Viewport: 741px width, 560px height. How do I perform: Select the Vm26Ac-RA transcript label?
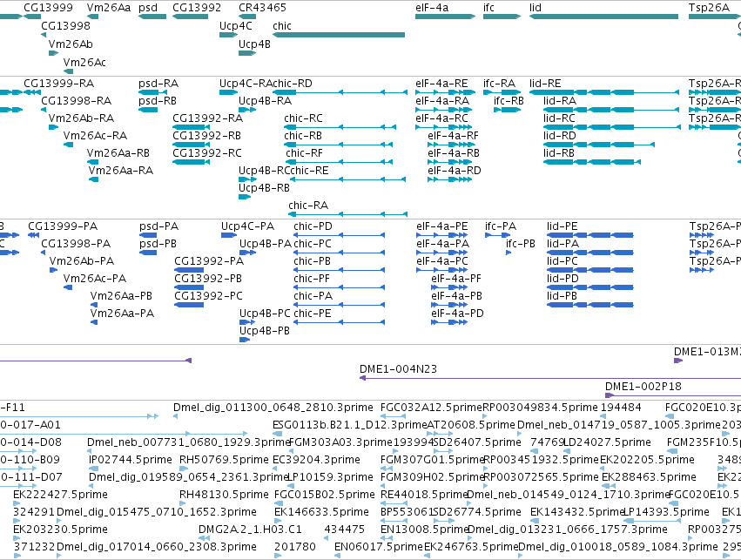point(96,136)
